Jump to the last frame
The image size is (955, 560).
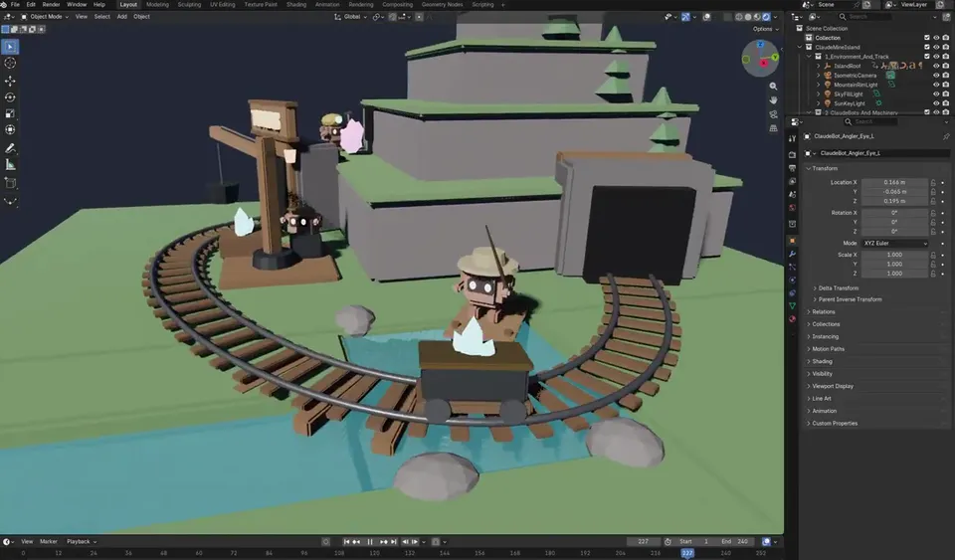coord(393,542)
